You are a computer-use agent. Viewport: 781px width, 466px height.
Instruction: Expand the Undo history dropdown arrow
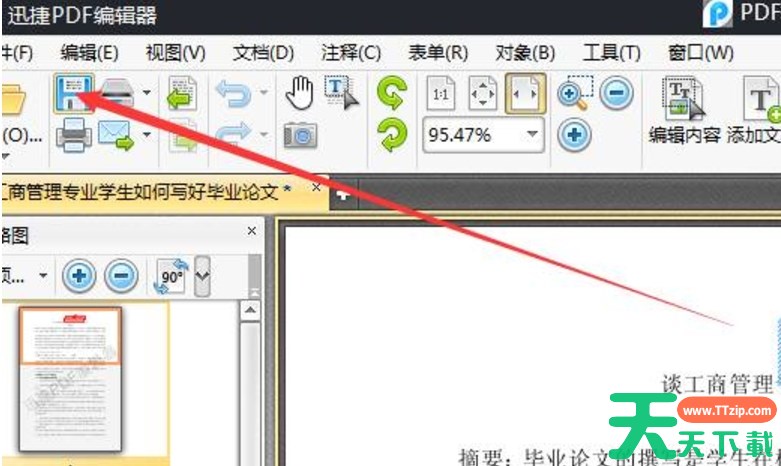pyautogui.click(x=264, y=92)
